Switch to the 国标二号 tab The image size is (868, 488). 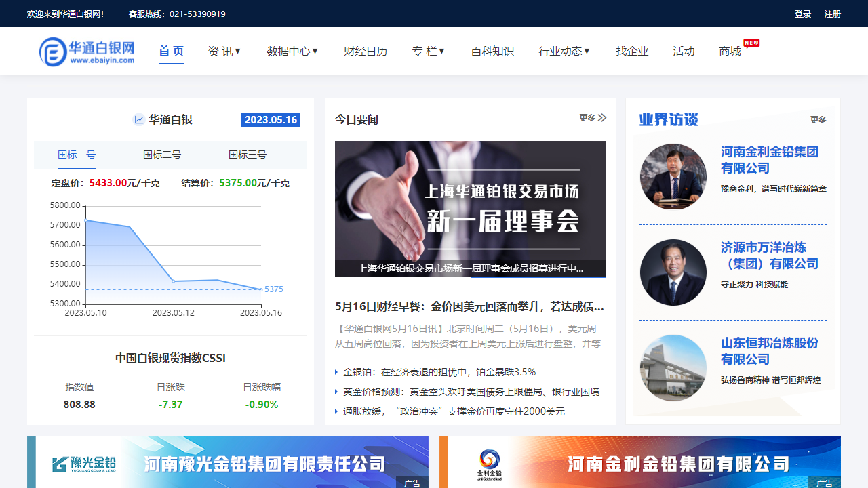[162, 155]
